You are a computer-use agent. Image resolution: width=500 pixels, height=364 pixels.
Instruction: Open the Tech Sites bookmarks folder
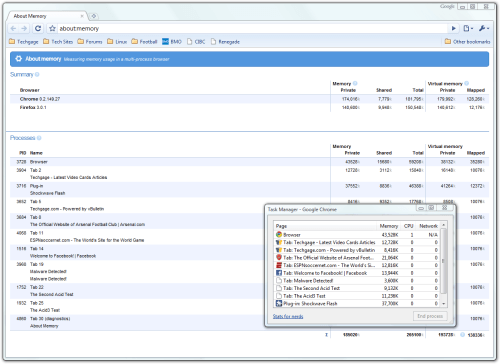tap(58, 42)
